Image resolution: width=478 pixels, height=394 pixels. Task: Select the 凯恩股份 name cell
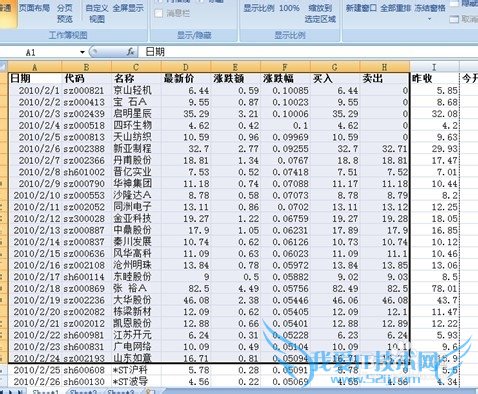pyautogui.click(x=136, y=323)
